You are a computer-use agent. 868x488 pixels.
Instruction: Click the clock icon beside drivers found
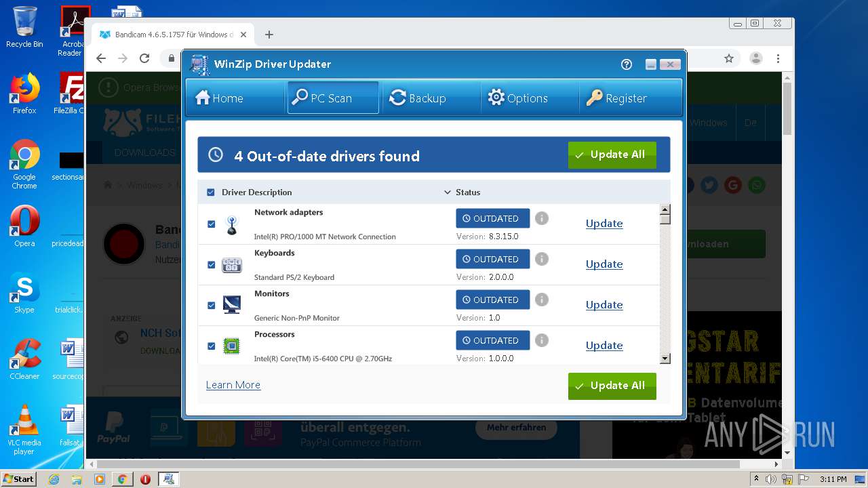click(x=216, y=155)
